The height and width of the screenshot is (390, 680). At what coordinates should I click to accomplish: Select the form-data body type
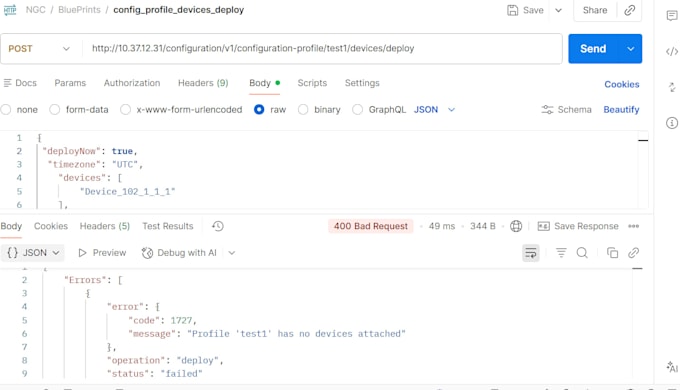pos(55,110)
